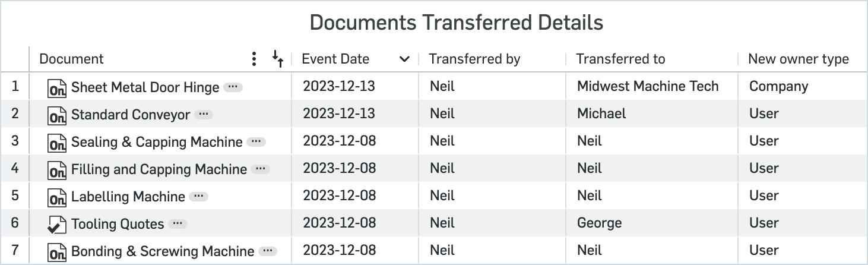Image resolution: width=868 pixels, height=265 pixels.
Task: Click the New owner type column header
Action: [x=798, y=59]
